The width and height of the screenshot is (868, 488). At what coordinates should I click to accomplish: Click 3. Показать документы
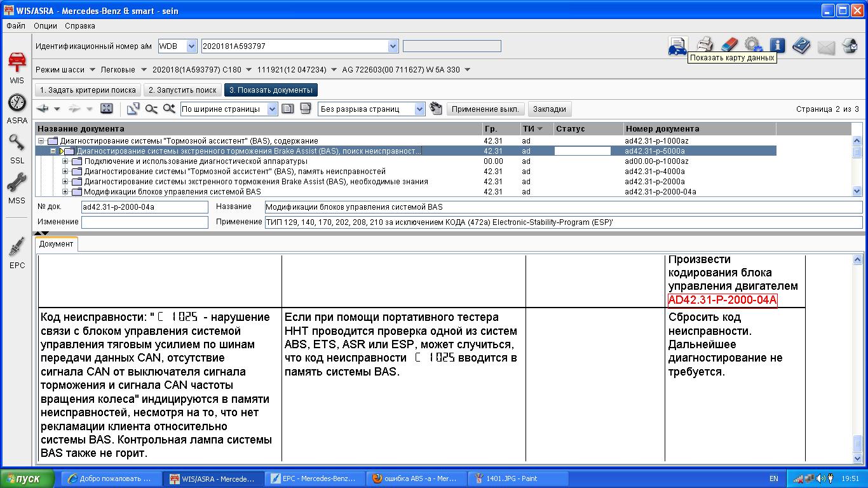pos(271,90)
